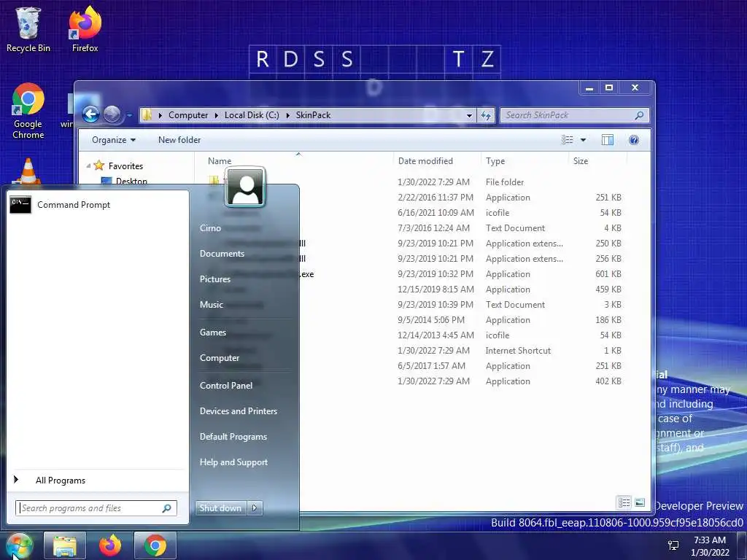The image size is (747, 560).
Task: Click the search magnifier in Explorer
Action: pyautogui.click(x=639, y=115)
